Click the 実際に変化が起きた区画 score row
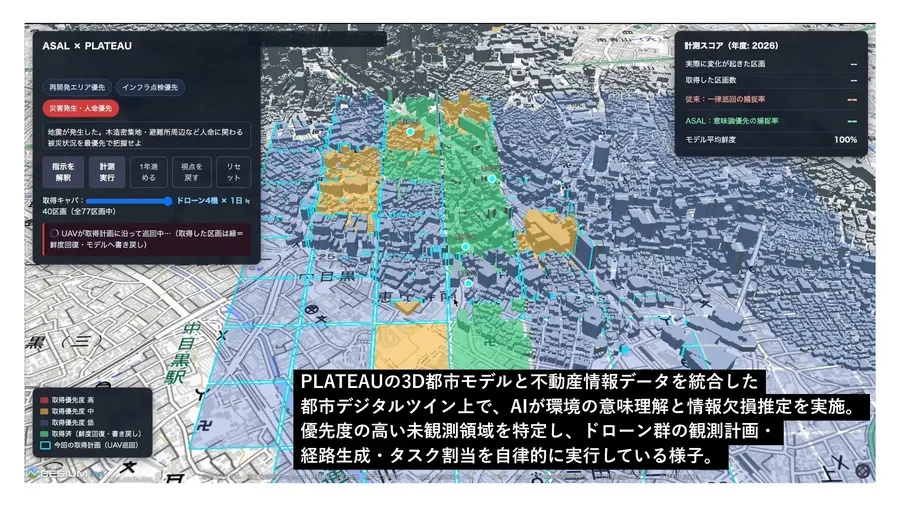This screenshot has width=900, height=506. [x=770, y=64]
